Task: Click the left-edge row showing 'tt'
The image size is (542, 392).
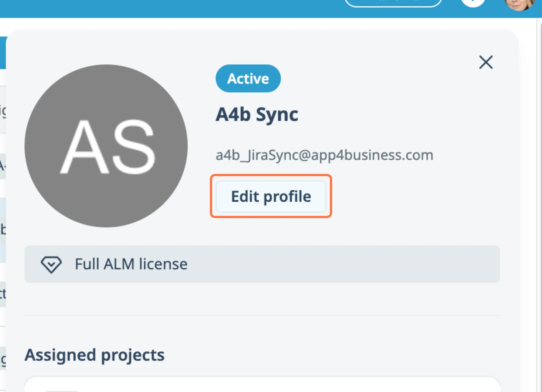Action: pos(3,294)
